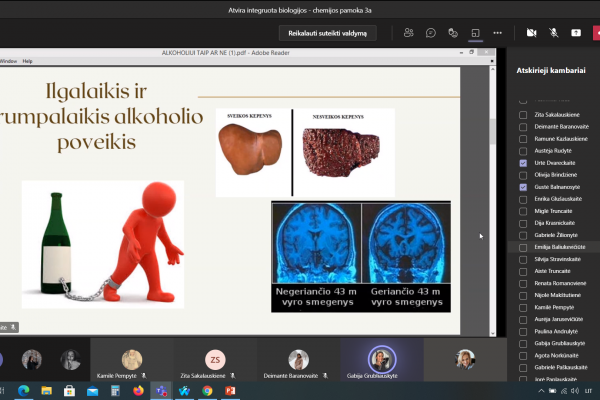
Task: Open Microsoft Edge from the taskbar
Action: click(24, 391)
